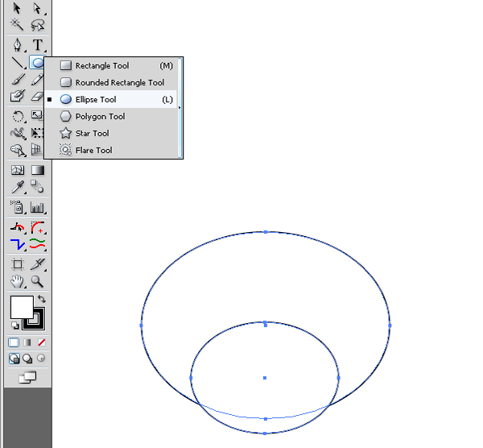Choose the Perspective Grid tool
The height and width of the screenshot is (448, 483).
(37, 150)
